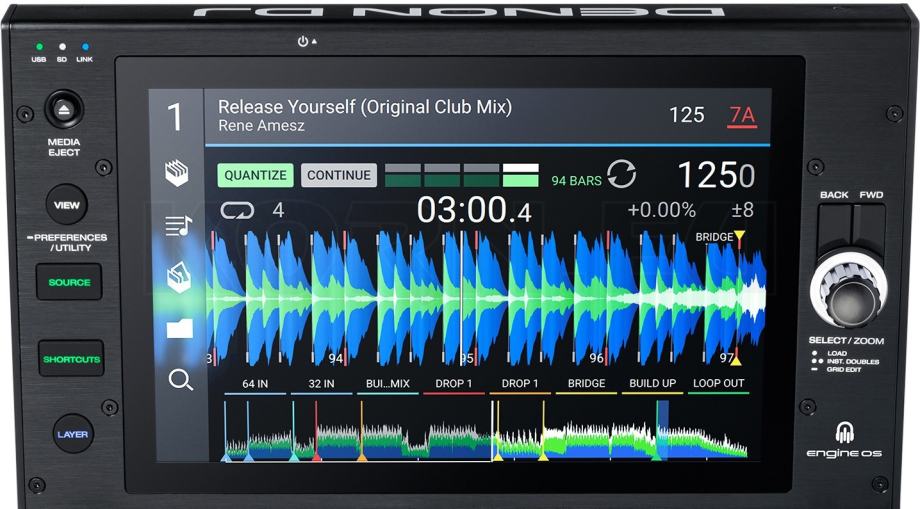Screen dimensions: 920x509
Task: Open the search magnifier icon
Action: point(180,379)
